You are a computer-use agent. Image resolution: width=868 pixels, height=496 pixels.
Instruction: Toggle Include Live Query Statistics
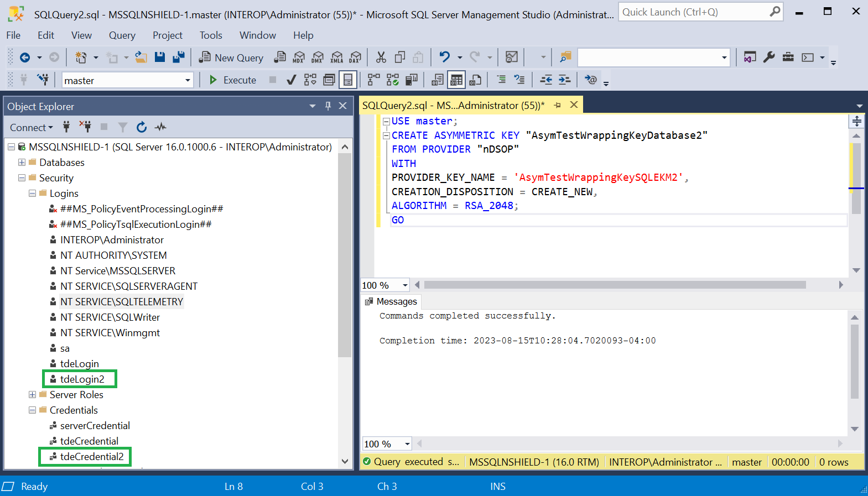tap(393, 80)
